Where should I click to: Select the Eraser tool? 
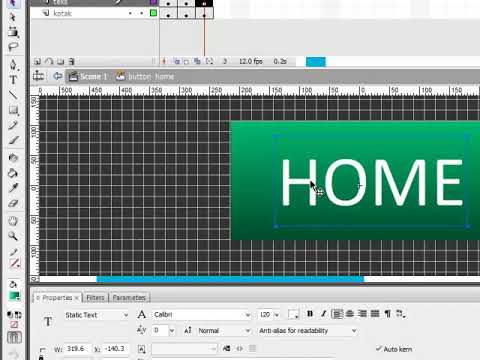pos(13,203)
